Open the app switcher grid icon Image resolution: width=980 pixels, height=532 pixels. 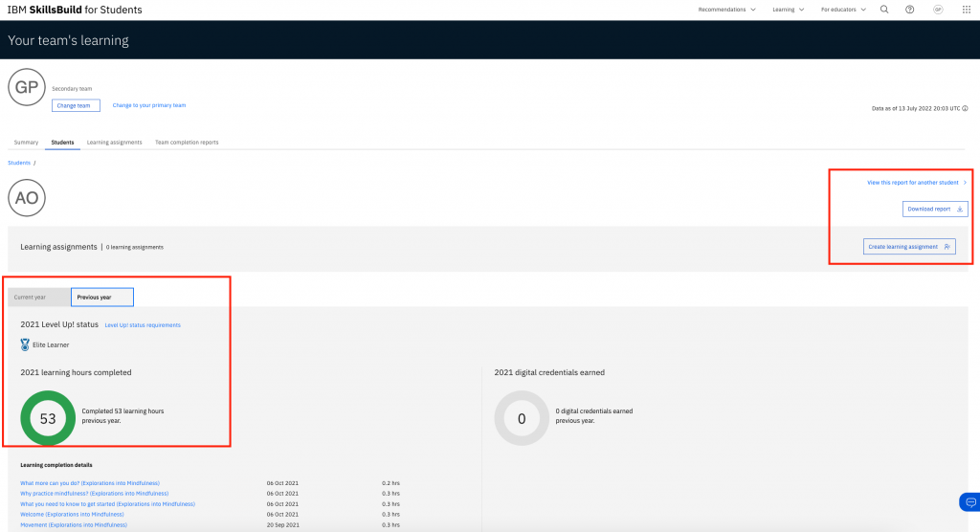(967, 10)
